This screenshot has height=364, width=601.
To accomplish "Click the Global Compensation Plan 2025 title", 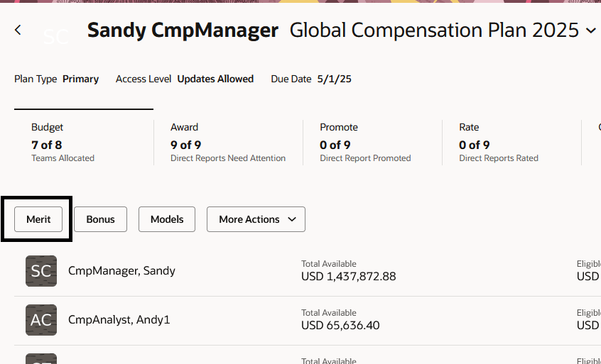I will (x=434, y=31).
